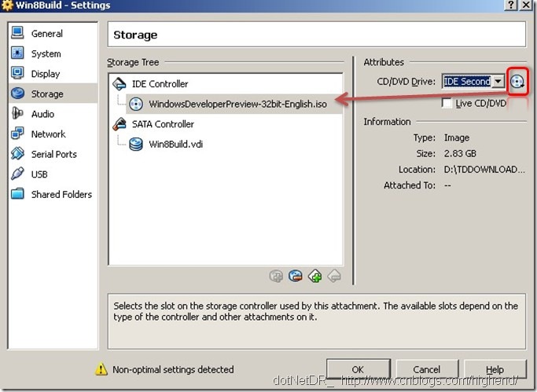Click the Serial Ports connector icon
Image resolution: width=537 pixels, height=392 pixels.
point(17,154)
